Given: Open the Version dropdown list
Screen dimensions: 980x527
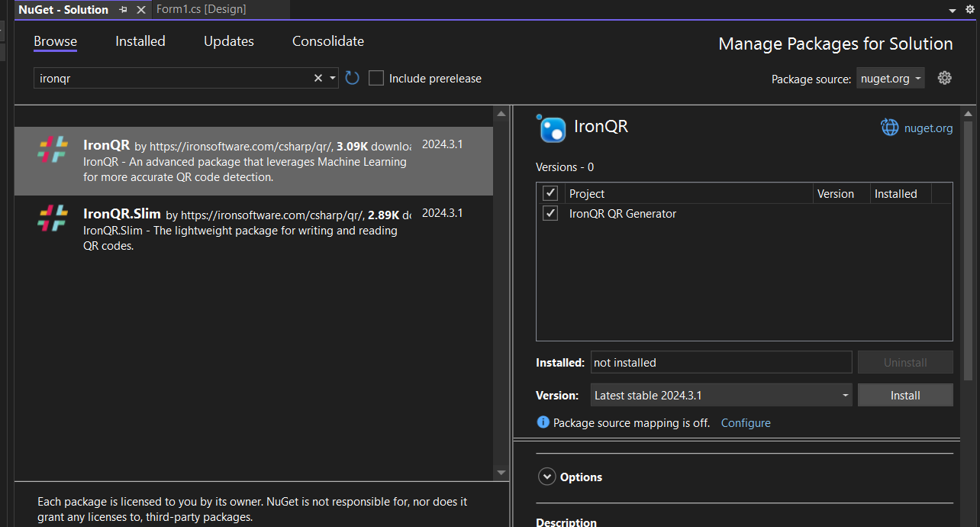Looking at the screenshot, I should (721, 395).
